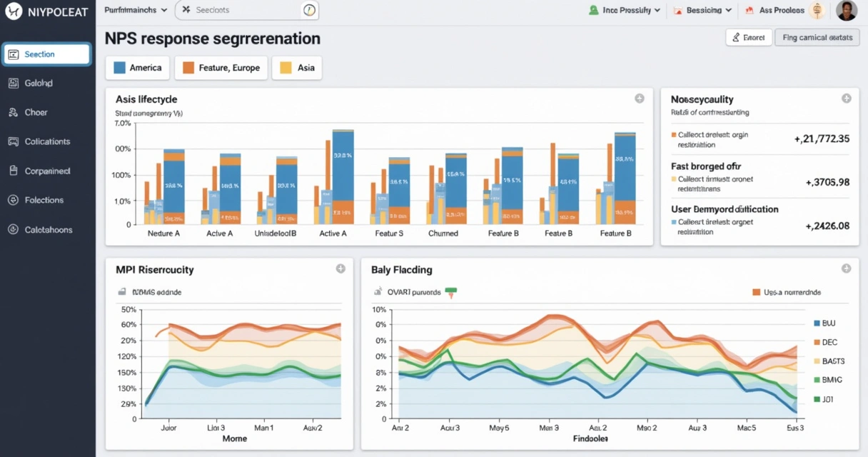Click the Churned bar group label
This screenshot has width=868, height=457.
[x=443, y=233]
